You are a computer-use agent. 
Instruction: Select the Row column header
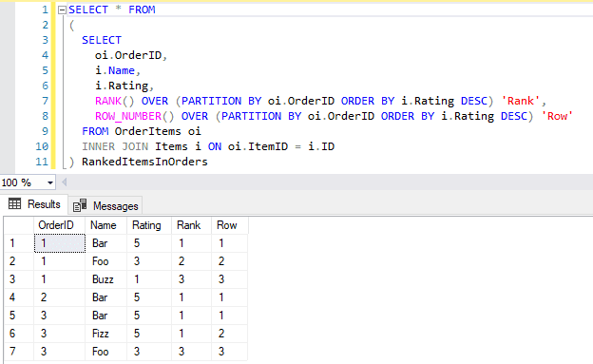230,225
